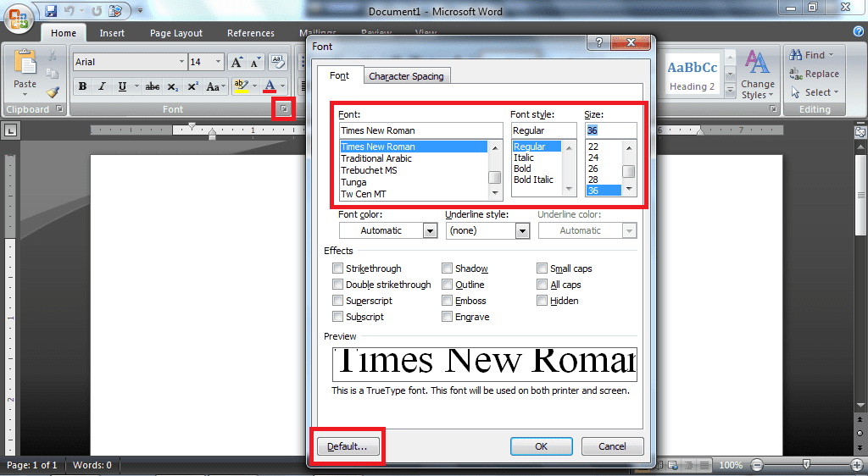The image size is (868, 476).
Task: Apply superscript formatting in ribbon
Action: pos(192,86)
